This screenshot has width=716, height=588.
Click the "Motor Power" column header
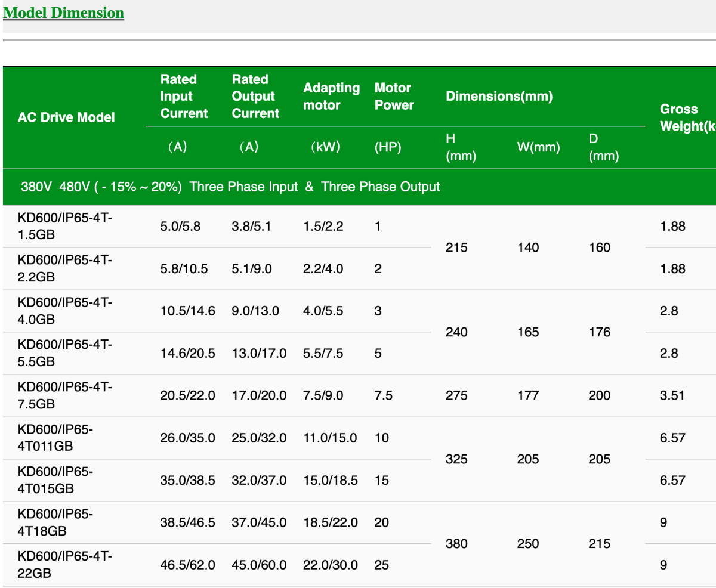[x=394, y=97]
